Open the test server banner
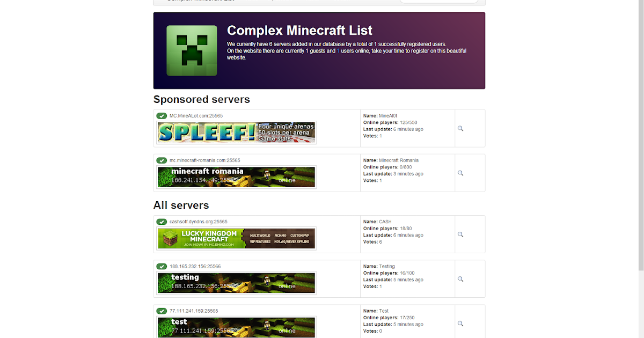The height and width of the screenshot is (338, 644). point(237,327)
